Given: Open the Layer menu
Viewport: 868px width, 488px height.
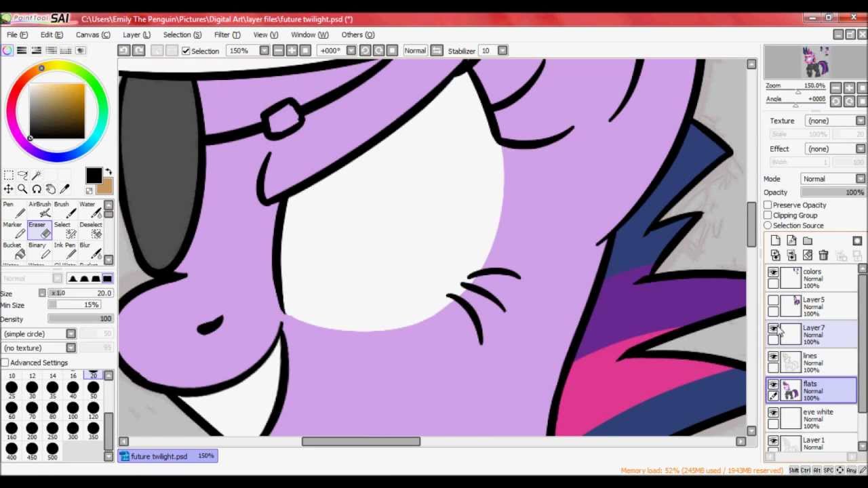Looking at the screenshot, I should tap(136, 35).
